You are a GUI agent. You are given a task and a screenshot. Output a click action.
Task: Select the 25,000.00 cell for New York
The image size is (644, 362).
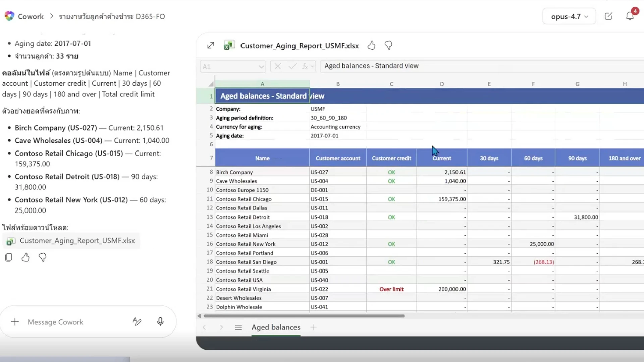pos(533,244)
